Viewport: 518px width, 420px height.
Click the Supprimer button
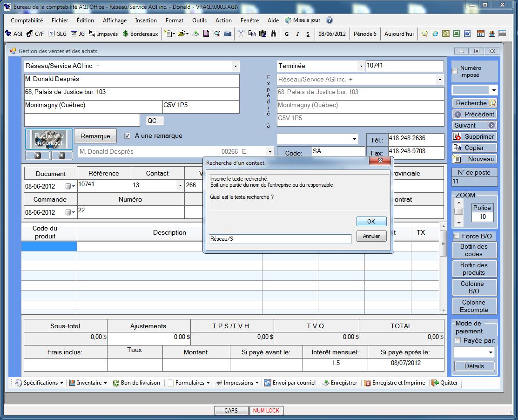click(474, 136)
